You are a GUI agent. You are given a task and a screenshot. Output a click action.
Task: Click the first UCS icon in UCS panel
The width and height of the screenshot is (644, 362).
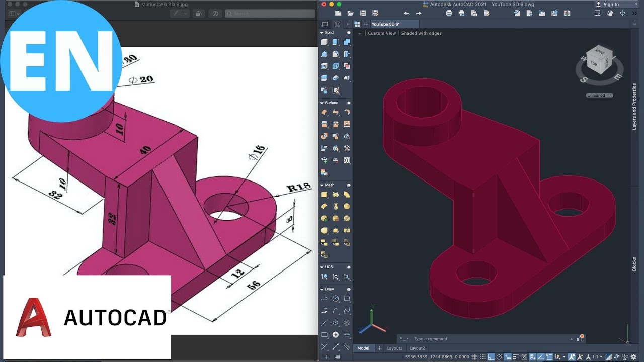tap(324, 277)
